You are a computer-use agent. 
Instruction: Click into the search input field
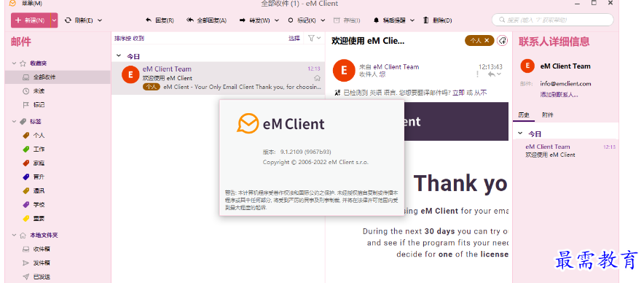(x=552, y=20)
